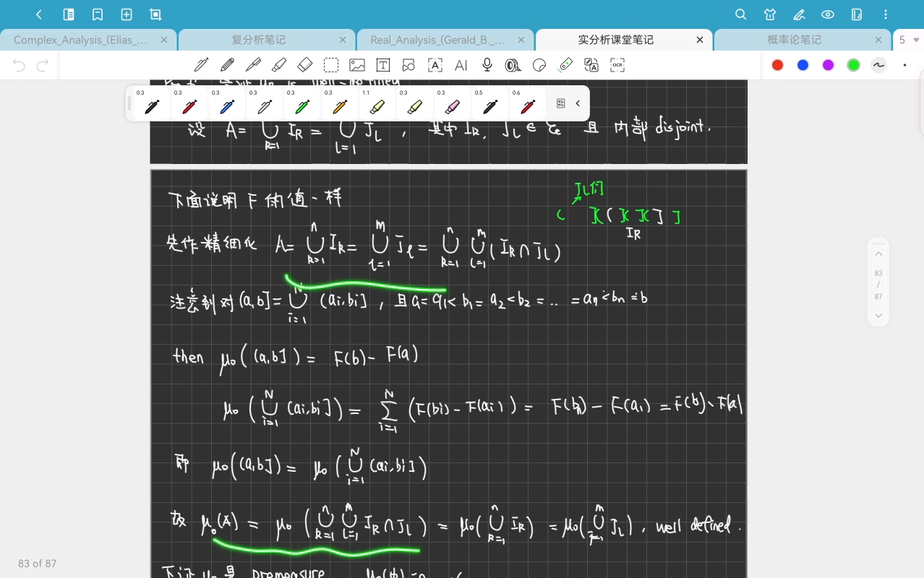Select the pencil tool
The width and height of the screenshot is (924, 578).
tap(227, 65)
